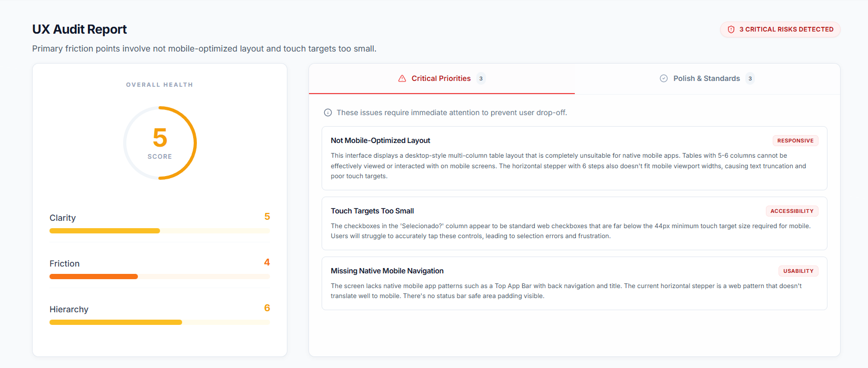Click the info icon next to immediate attention note
Viewport: 868px width, 368px height.
[x=328, y=113]
